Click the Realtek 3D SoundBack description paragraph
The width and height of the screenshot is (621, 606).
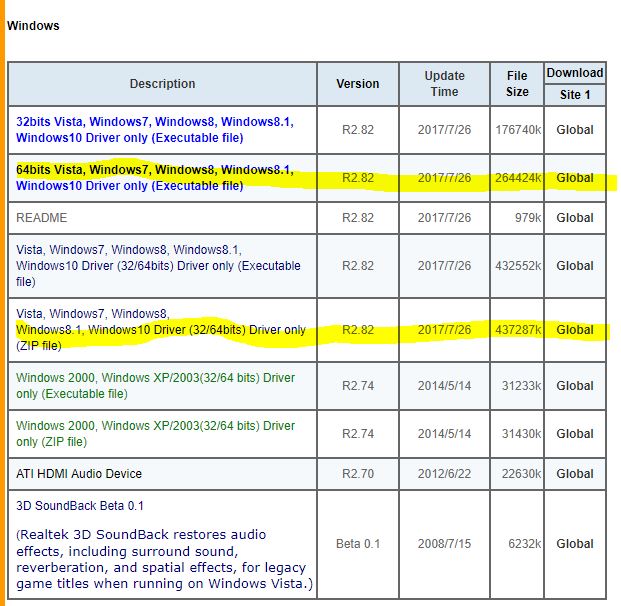tap(164, 558)
